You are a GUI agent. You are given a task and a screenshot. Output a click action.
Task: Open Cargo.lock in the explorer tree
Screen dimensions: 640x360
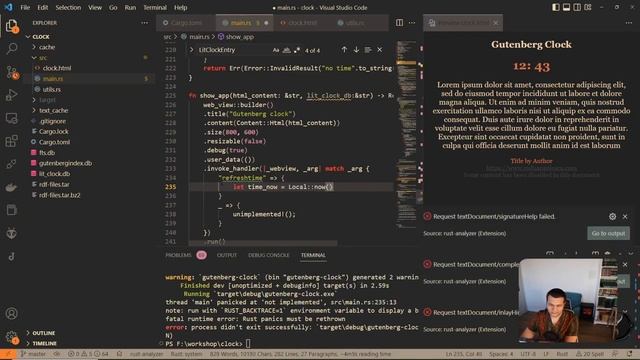coord(53,131)
